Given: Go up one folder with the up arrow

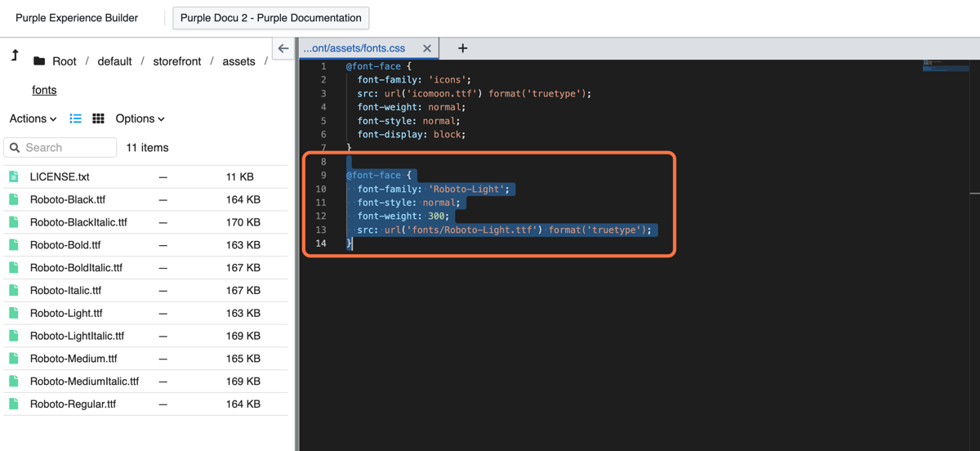Looking at the screenshot, I should click(x=15, y=56).
